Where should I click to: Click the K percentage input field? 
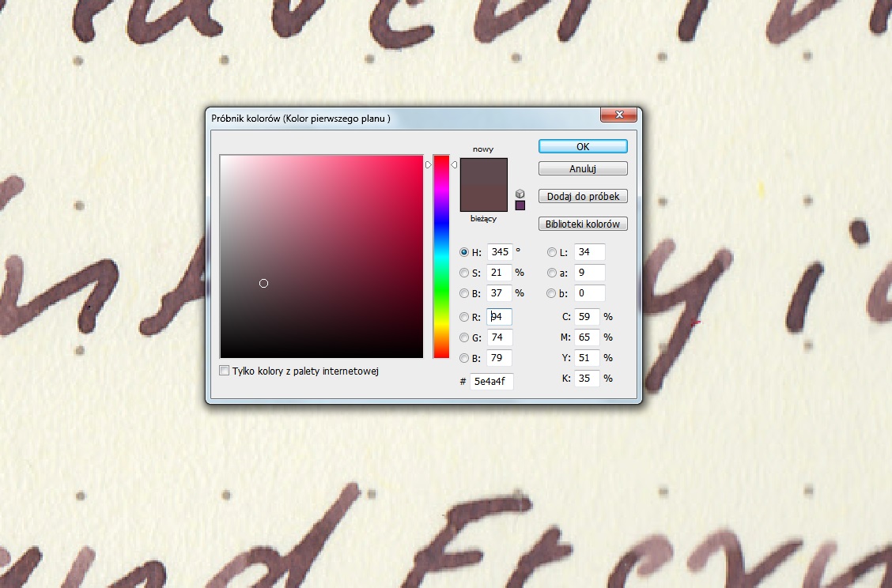(x=587, y=379)
